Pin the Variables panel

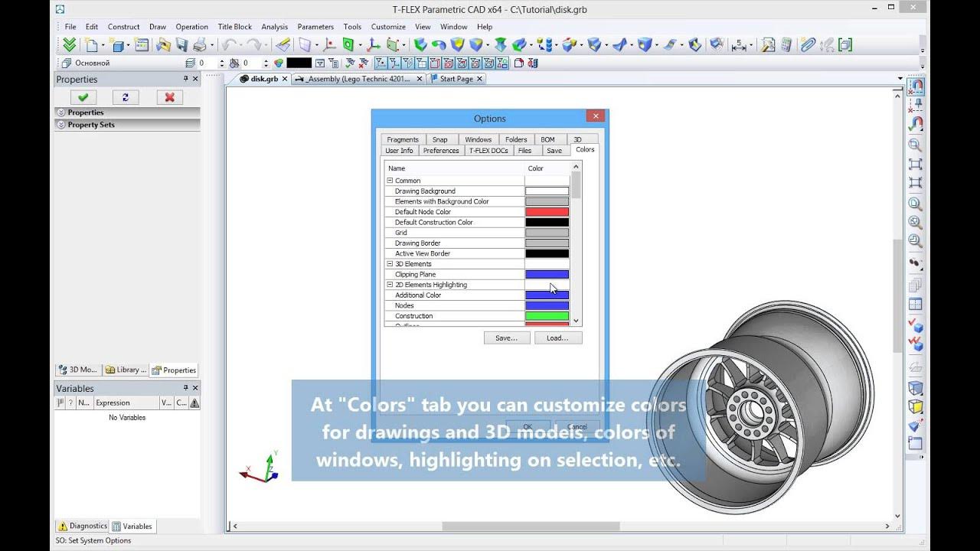point(185,388)
